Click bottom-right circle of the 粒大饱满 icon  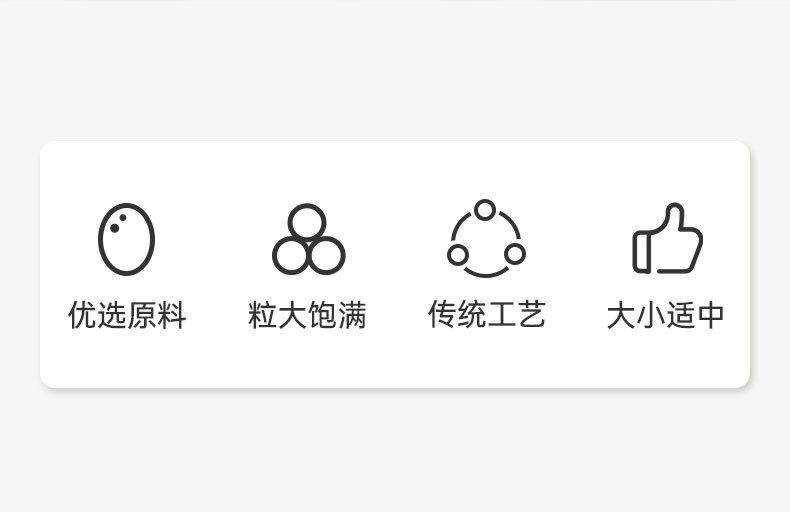pyautogui.click(x=326, y=255)
